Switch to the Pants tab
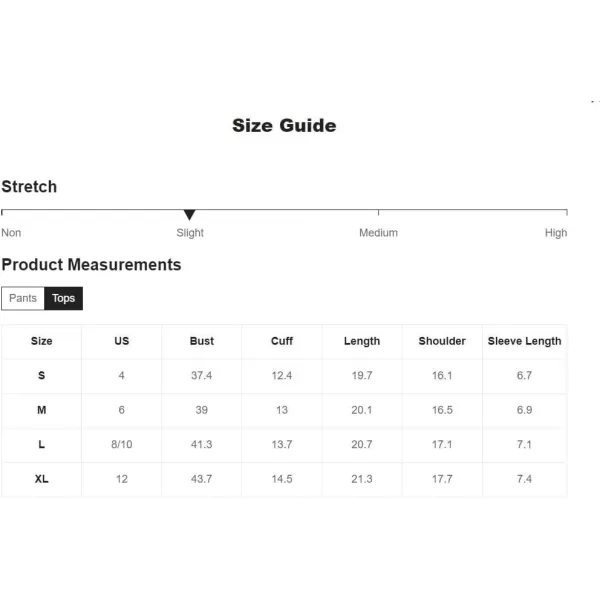 (23, 298)
